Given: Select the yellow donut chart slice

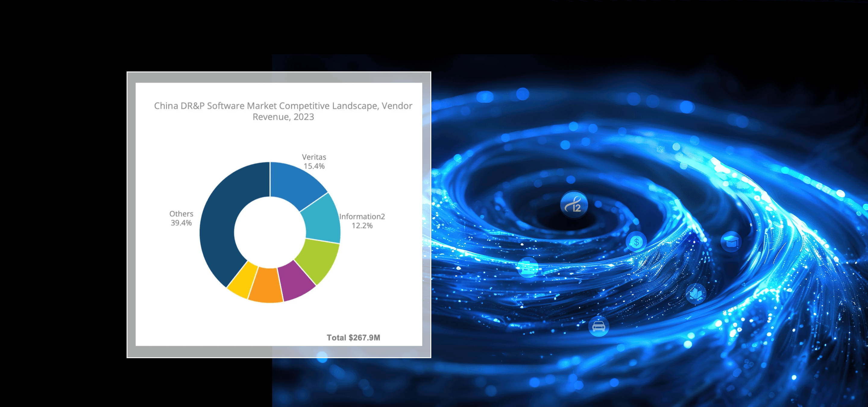Looking at the screenshot, I should (243, 280).
